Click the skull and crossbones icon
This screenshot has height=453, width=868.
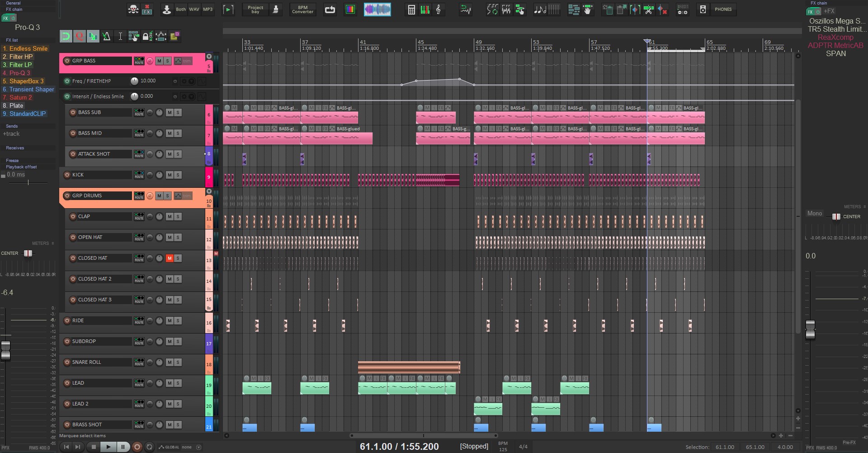[x=133, y=9]
